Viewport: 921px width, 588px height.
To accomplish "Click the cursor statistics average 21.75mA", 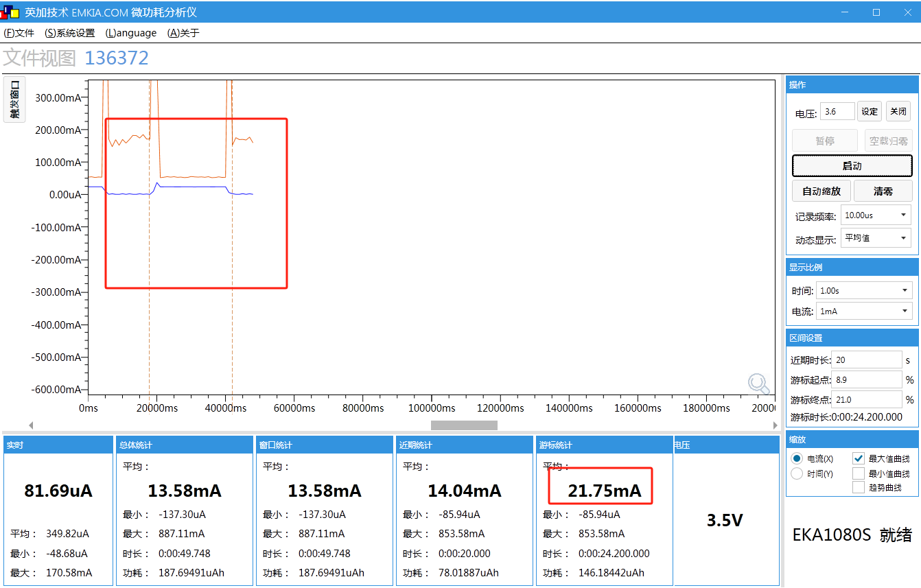I will [605, 491].
